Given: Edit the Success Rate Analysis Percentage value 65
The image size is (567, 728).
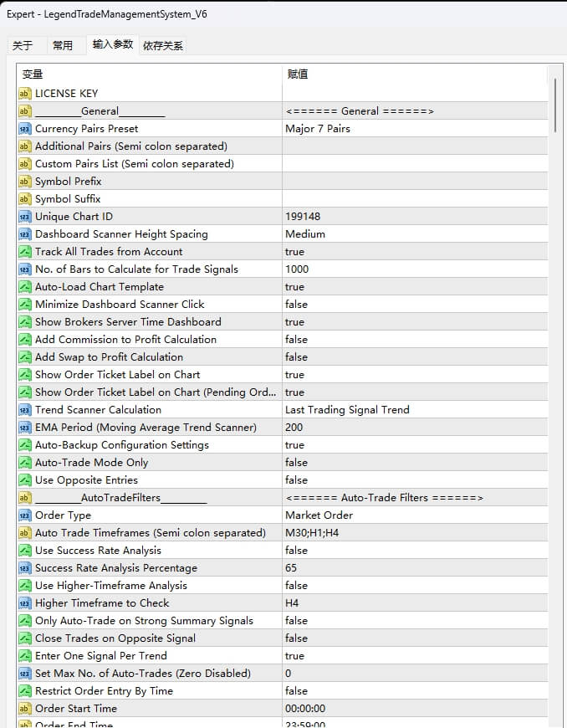Looking at the screenshot, I should 415,568.
